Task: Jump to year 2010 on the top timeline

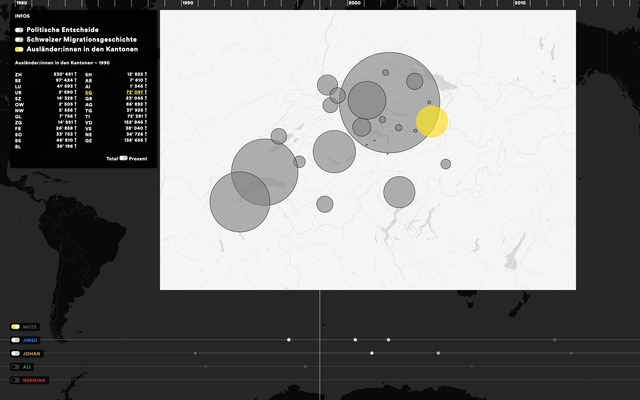Action: [x=520, y=4]
